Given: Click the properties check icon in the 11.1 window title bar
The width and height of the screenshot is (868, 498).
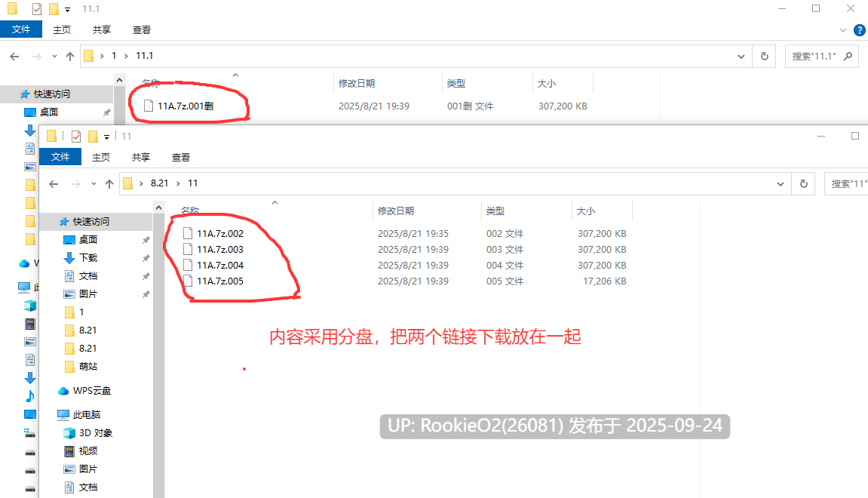Looking at the screenshot, I should [36, 9].
